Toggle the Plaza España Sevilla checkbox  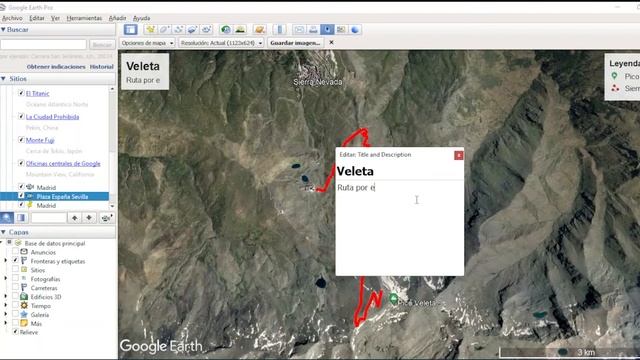[21, 196]
